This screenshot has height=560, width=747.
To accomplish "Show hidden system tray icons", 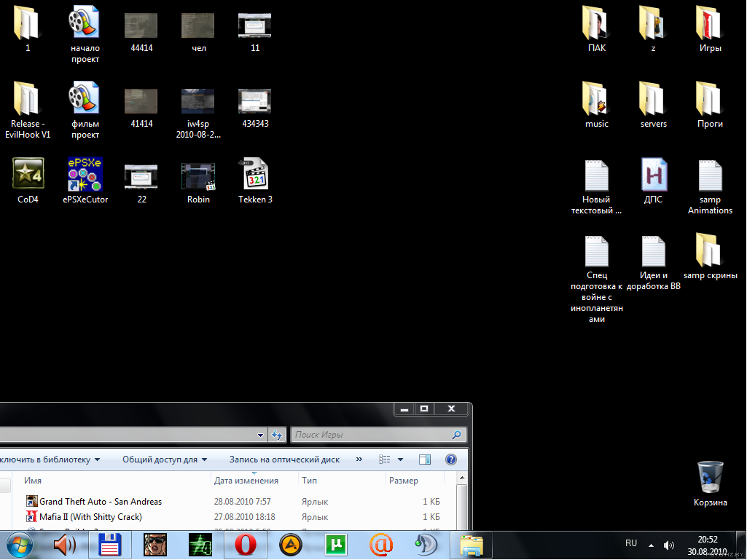I will coord(651,545).
